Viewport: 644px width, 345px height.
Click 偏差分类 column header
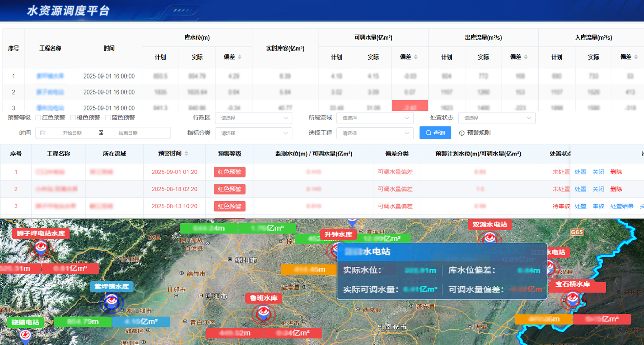point(397,154)
